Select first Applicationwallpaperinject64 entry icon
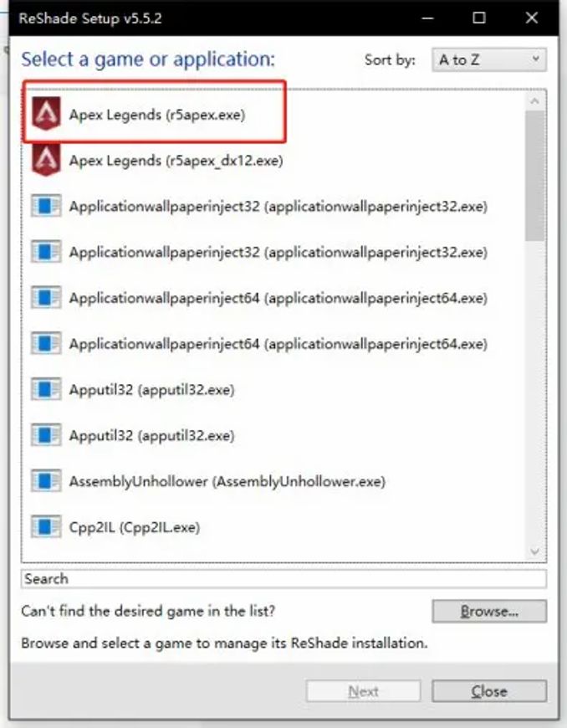The width and height of the screenshot is (567, 728). coord(46,297)
